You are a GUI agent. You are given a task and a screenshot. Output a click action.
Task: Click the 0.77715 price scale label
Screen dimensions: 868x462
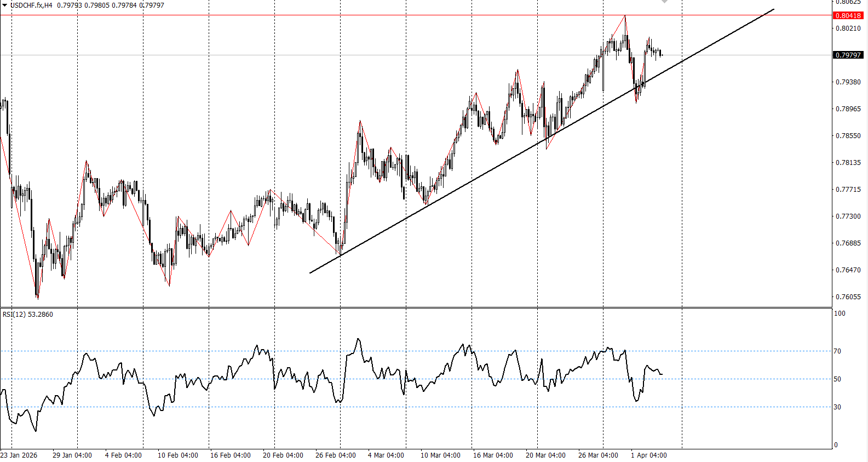point(848,189)
